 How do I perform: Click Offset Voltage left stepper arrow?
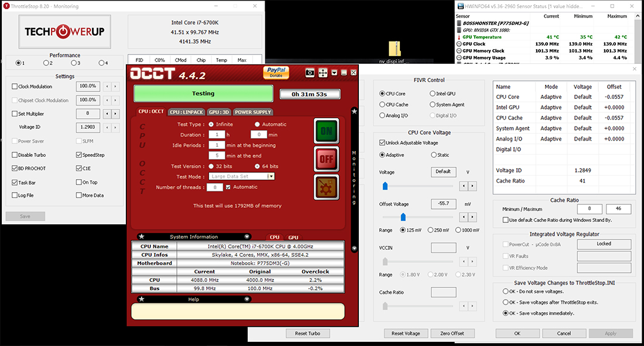[464, 217]
